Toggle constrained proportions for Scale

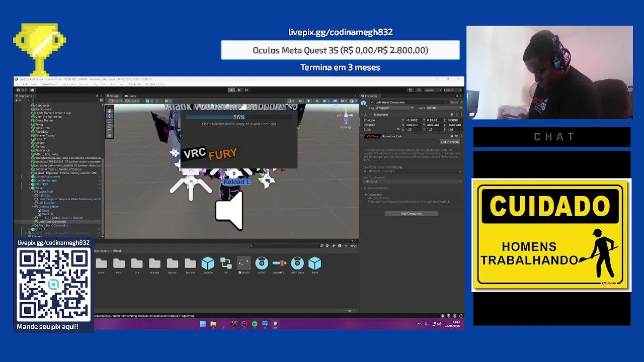[398, 129]
